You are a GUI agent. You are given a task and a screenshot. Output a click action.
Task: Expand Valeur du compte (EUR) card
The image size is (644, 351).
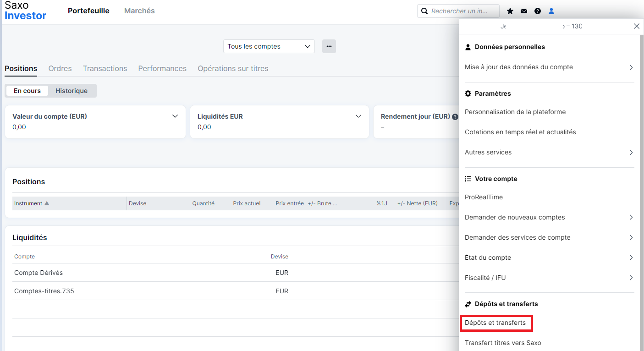pos(175,116)
